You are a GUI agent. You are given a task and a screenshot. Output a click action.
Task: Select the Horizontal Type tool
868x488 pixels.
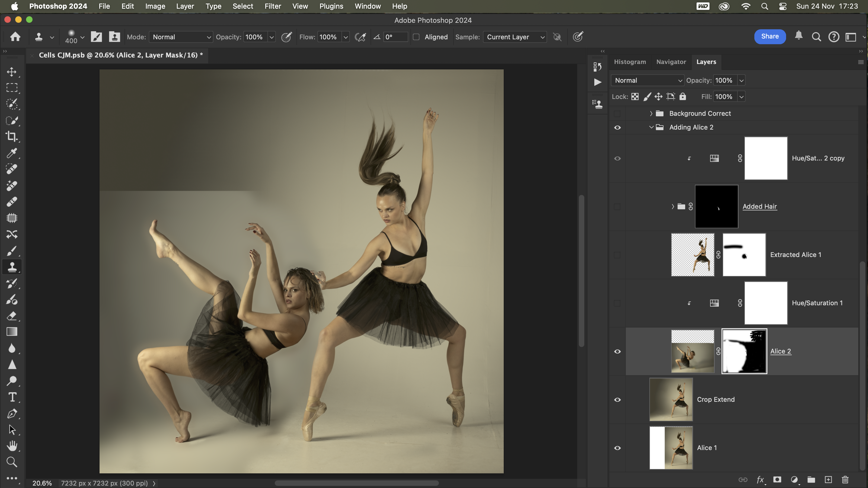12,397
